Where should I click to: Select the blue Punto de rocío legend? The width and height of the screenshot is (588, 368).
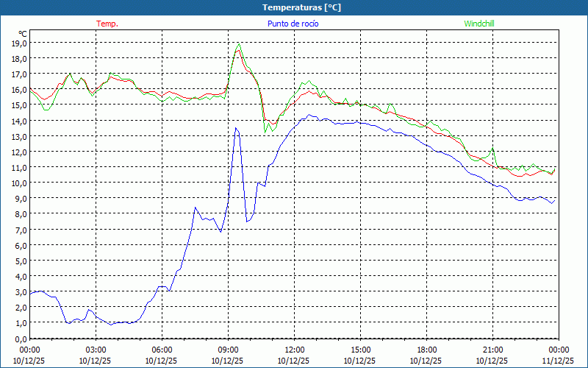click(x=293, y=24)
